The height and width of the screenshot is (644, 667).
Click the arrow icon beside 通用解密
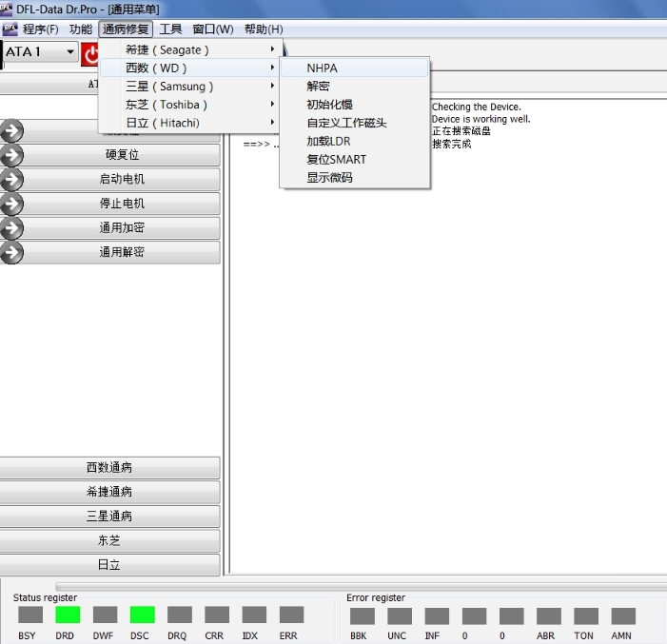[x=11, y=253]
